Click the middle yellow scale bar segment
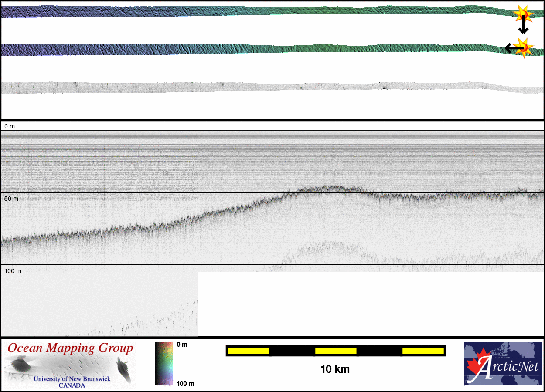The image size is (545, 392). click(336, 351)
